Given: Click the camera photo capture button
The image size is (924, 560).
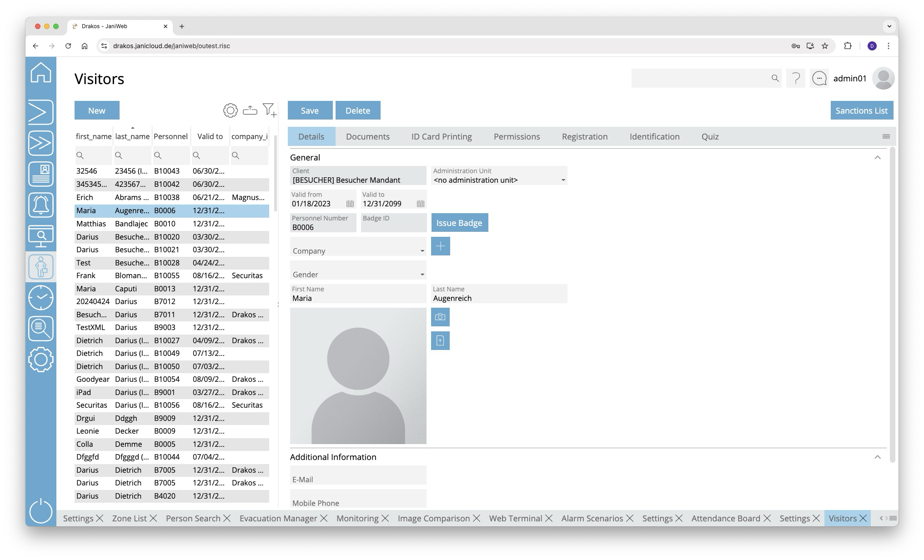Looking at the screenshot, I should pyautogui.click(x=440, y=317).
